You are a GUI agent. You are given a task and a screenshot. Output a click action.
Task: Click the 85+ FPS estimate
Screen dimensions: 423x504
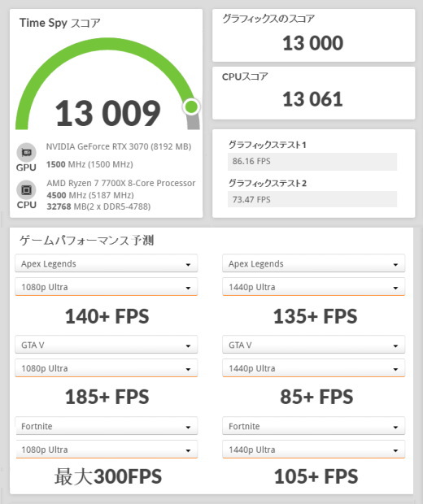point(316,397)
